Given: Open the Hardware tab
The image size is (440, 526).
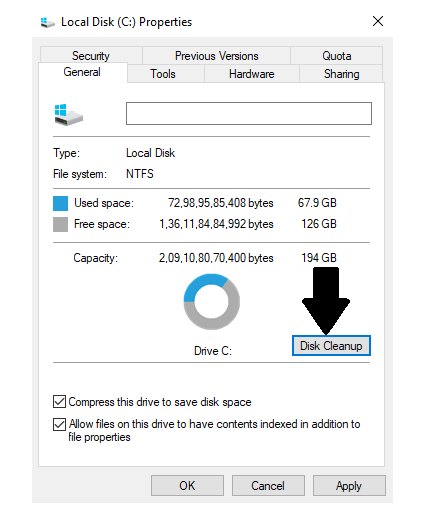Looking at the screenshot, I should [252, 73].
